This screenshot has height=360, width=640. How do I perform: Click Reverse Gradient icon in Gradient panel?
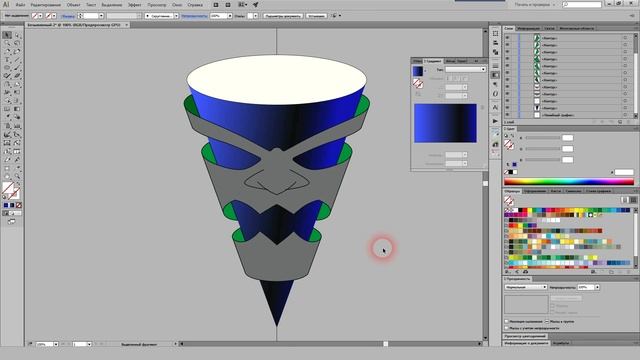pos(418,94)
